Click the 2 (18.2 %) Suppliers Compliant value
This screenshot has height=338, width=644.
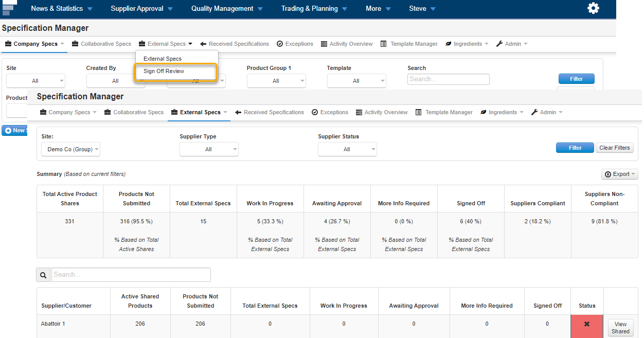(x=538, y=221)
